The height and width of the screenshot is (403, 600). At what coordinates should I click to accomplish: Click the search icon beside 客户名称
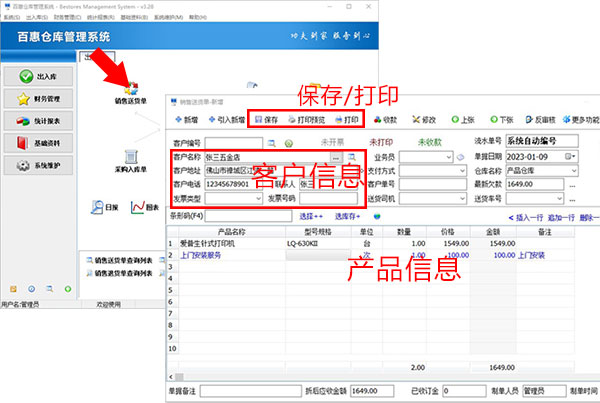(x=352, y=157)
